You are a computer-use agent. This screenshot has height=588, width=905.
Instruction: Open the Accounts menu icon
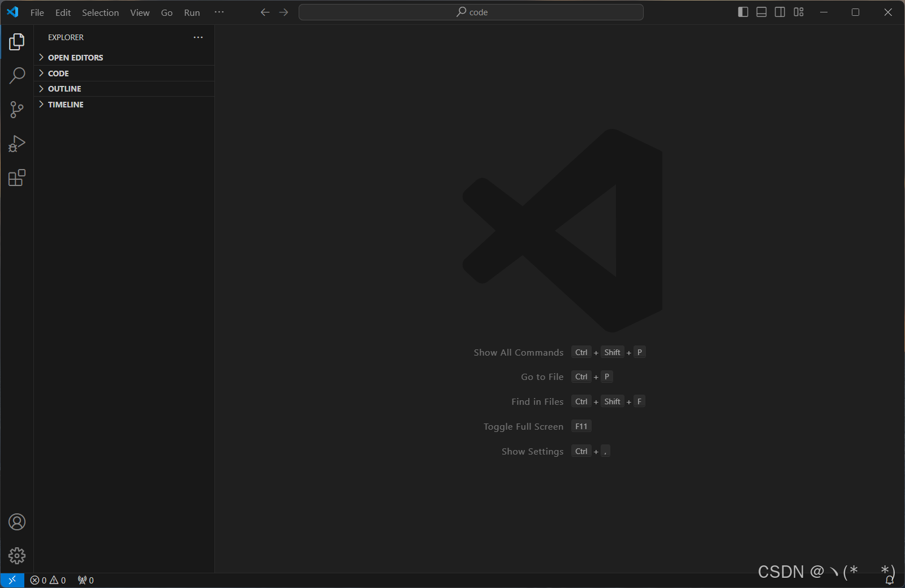(x=17, y=522)
